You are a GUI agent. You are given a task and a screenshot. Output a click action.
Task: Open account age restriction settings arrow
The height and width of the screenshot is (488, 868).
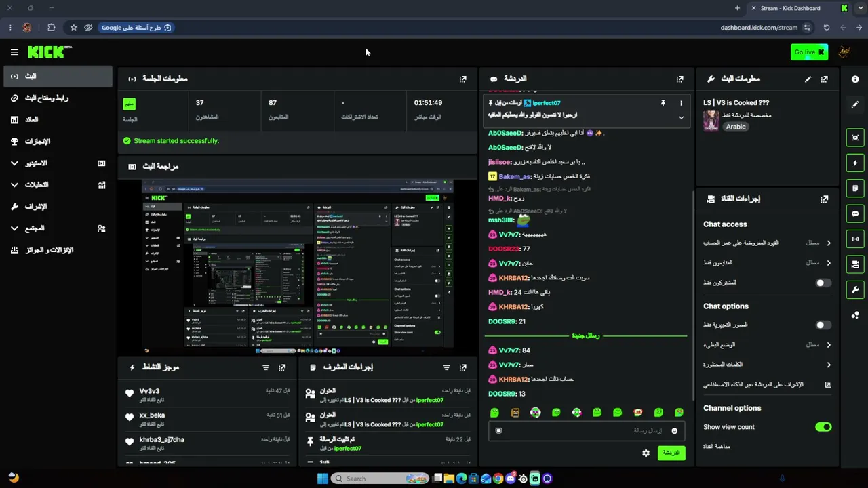[x=829, y=243]
